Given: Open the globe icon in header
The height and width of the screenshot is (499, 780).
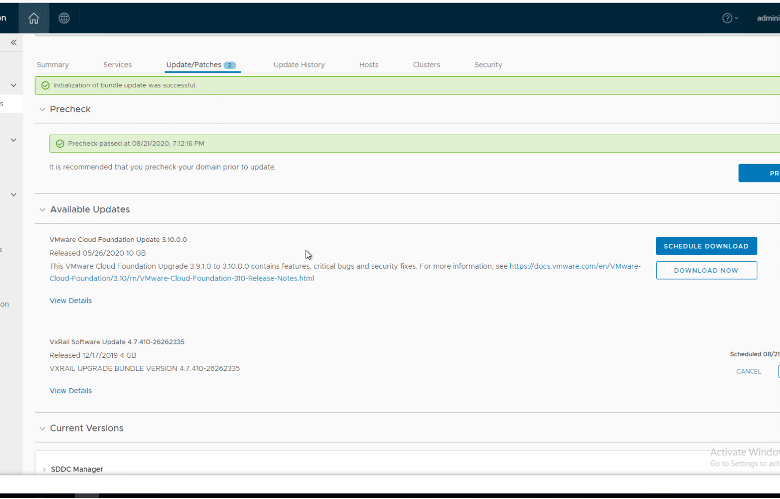Looking at the screenshot, I should pos(64,18).
